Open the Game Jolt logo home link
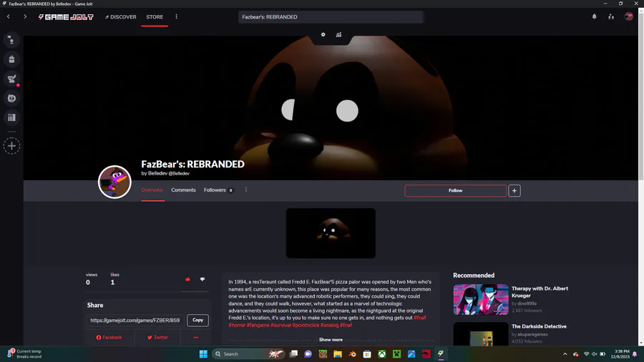Screen dimensions: 644x362 (x=66, y=17)
